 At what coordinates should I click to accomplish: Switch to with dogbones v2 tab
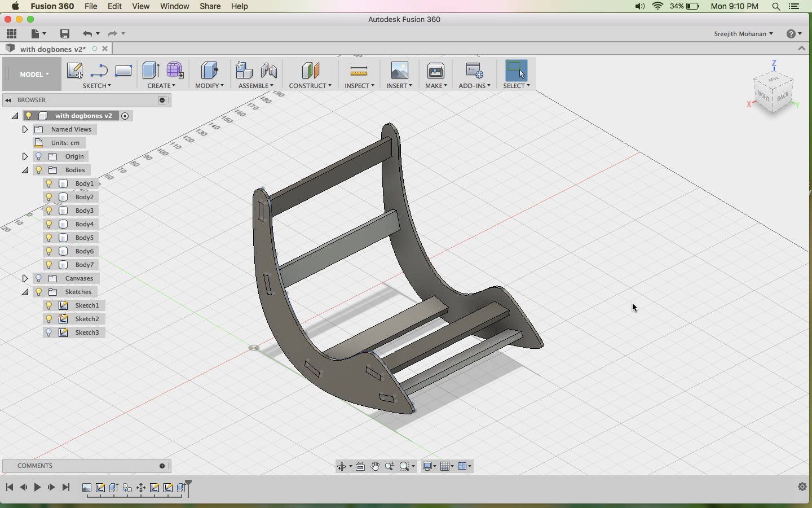pyautogui.click(x=53, y=49)
